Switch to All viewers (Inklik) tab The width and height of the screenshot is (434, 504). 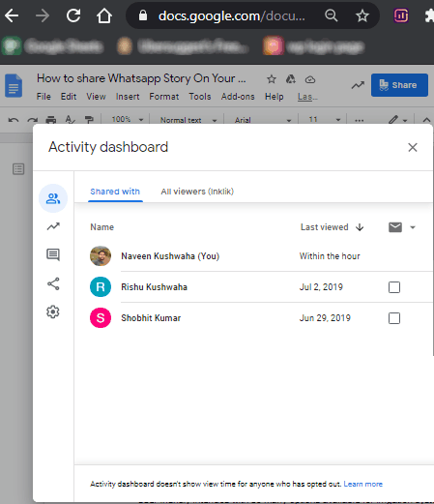click(197, 192)
